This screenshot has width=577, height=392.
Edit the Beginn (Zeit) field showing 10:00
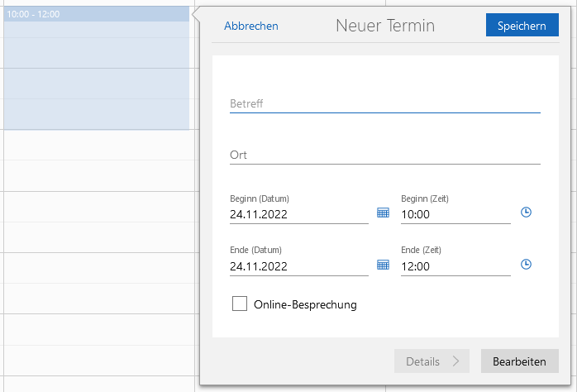(455, 214)
